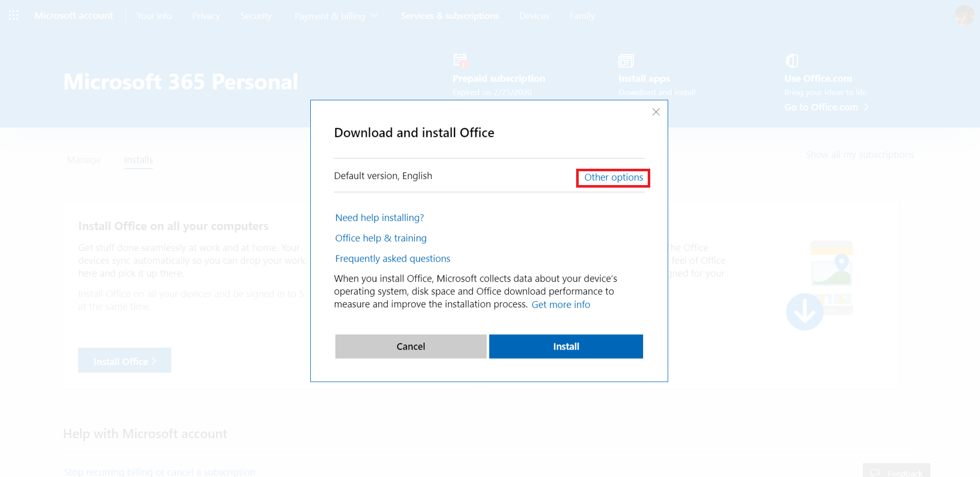Click the Install apps heading
The width and height of the screenshot is (980, 477).
pos(644,79)
